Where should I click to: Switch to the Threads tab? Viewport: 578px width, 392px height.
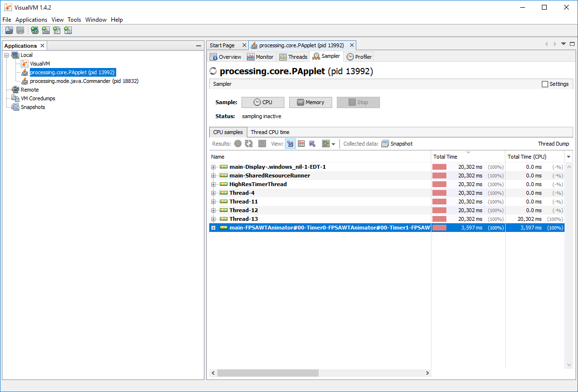[x=293, y=57]
